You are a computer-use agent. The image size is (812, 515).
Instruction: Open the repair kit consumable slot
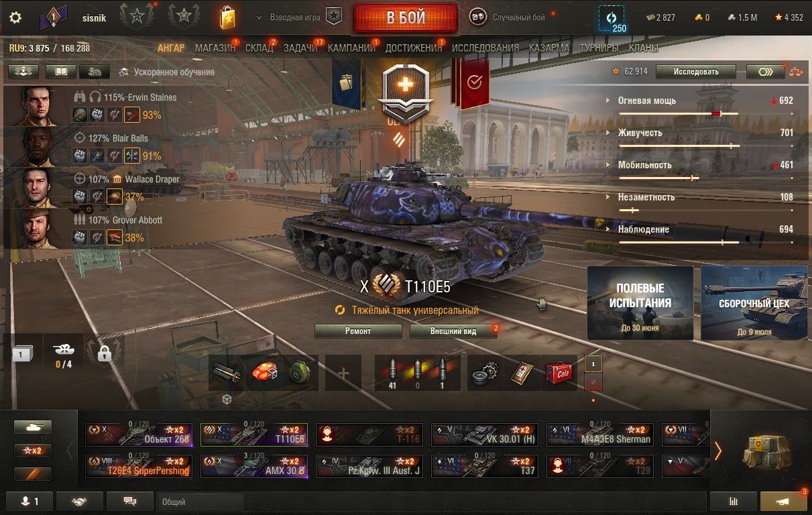(x=486, y=373)
